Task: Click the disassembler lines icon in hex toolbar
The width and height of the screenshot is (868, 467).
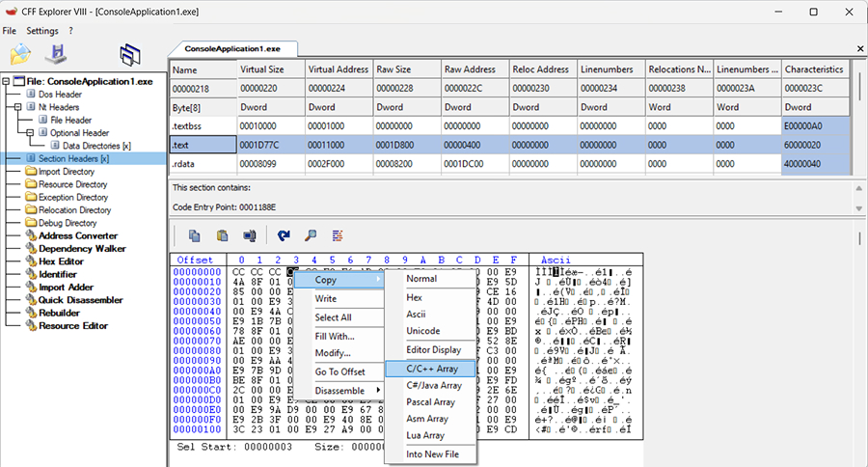Action: (338, 236)
